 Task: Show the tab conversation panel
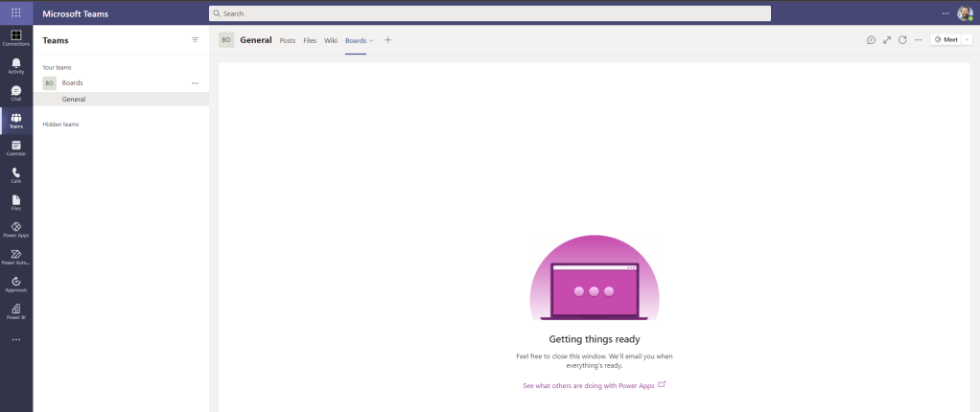[871, 40]
